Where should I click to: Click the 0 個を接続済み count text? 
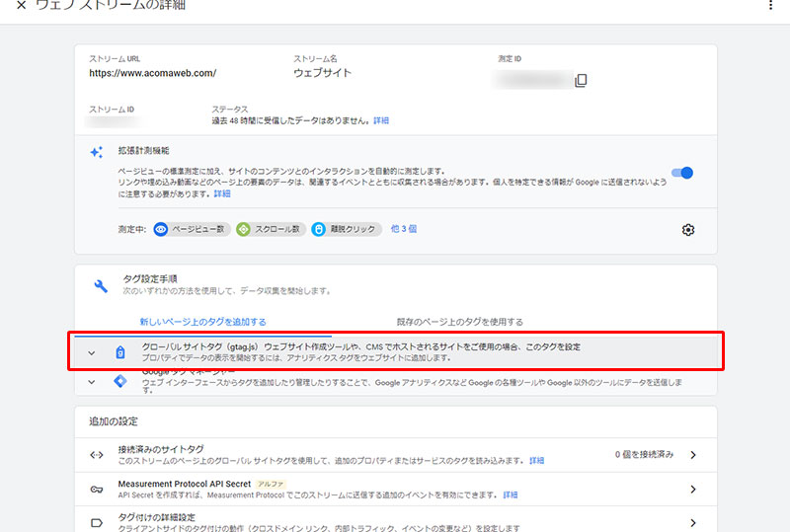(644, 454)
